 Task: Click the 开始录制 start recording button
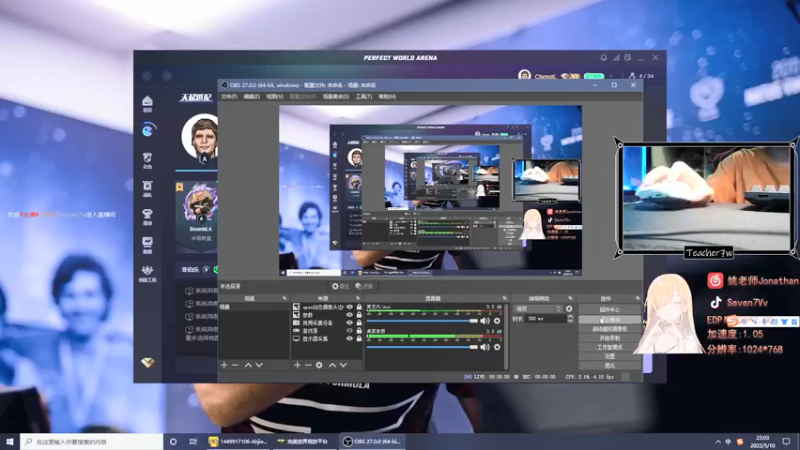coord(609,338)
